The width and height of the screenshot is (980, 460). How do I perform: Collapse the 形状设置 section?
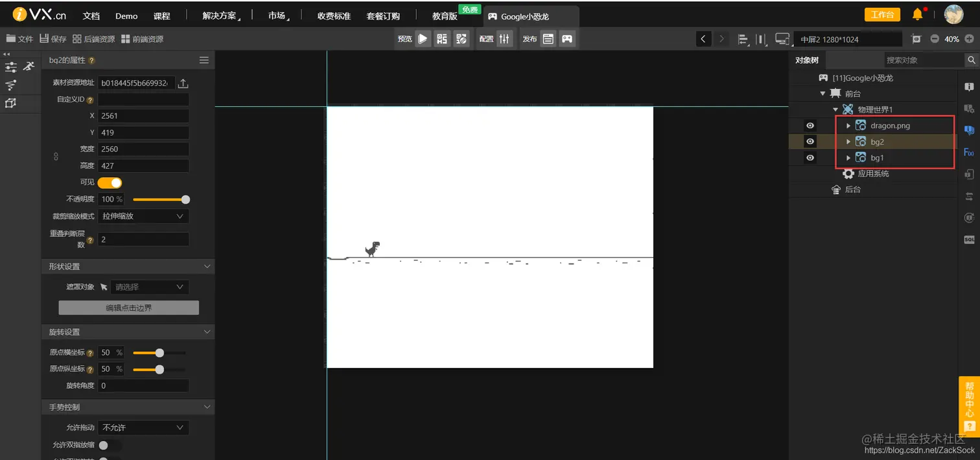click(x=207, y=267)
